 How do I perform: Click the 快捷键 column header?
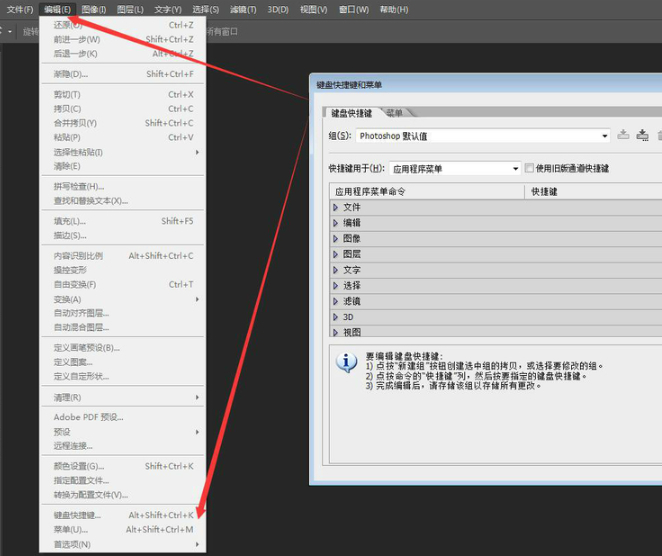(x=544, y=190)
